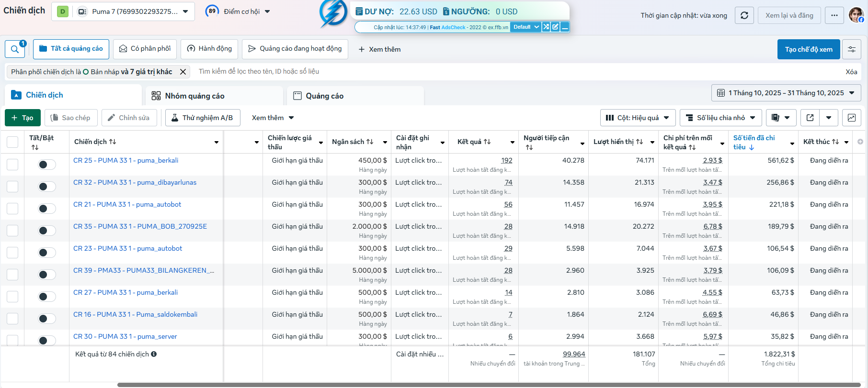Open the export options dropdown arrow
868x388 pixels.
pos(829,118)
